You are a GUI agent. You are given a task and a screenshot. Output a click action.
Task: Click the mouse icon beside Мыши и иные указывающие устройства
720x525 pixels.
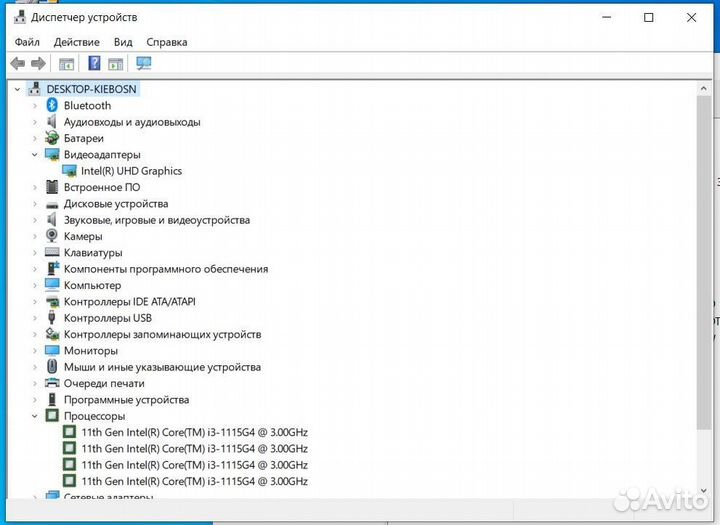click(x=52, y=367)
